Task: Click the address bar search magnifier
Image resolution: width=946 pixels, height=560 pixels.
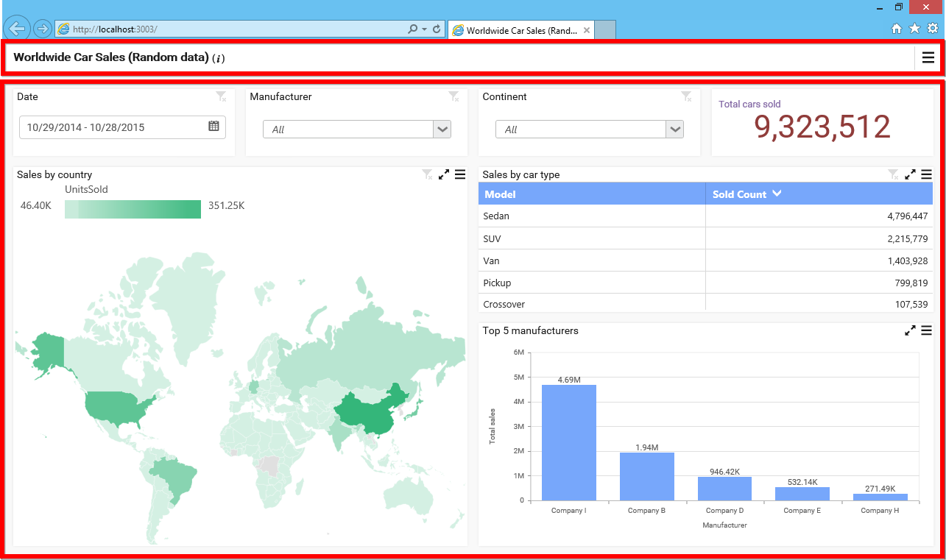Action: (x=413, y=29)
